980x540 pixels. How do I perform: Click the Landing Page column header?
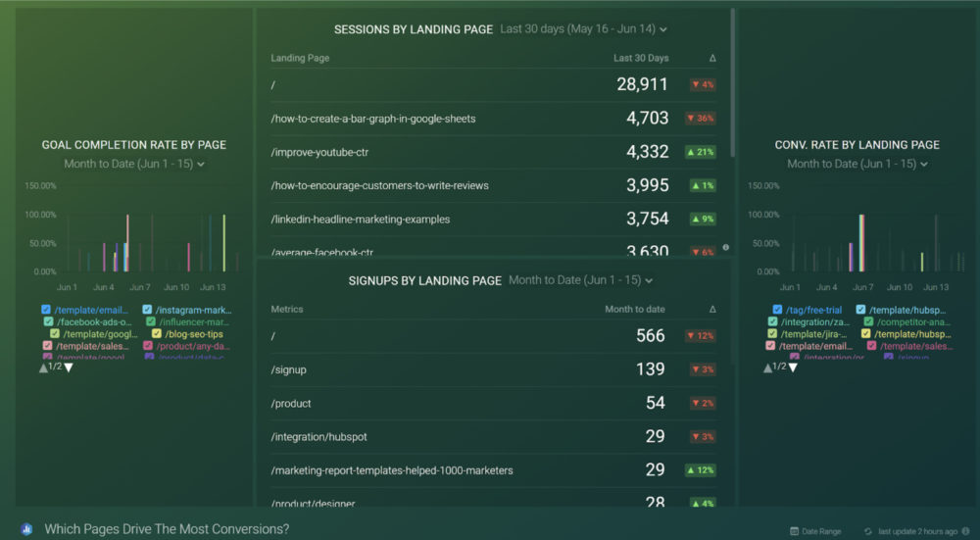(300, 59)
